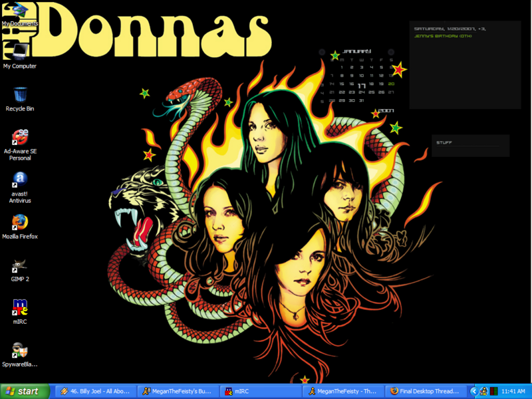Select the GIMP 2 shortcut
The width and height of the screenshot is (532, 399).
pyautogui.click(x=20, y=270)
